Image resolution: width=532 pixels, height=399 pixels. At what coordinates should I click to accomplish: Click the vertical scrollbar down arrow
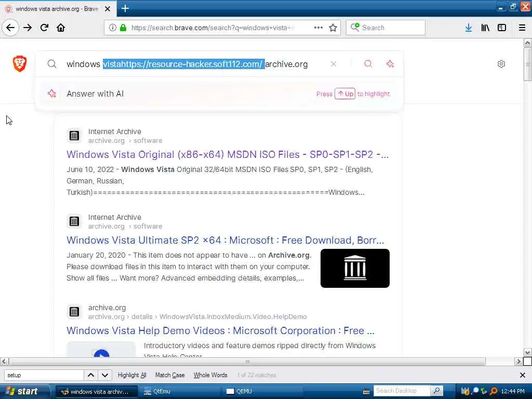[x=528, y=353]
